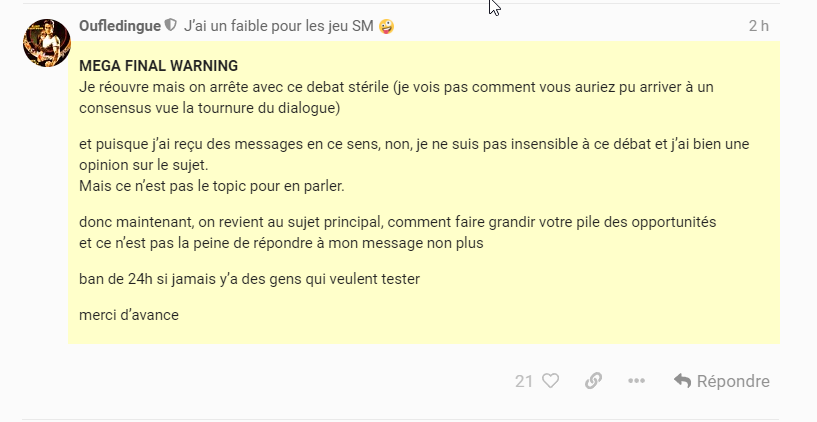Open the "2 h" post timestamp link
The height and width of the screenshot is (422, 817).
(759, 26)
